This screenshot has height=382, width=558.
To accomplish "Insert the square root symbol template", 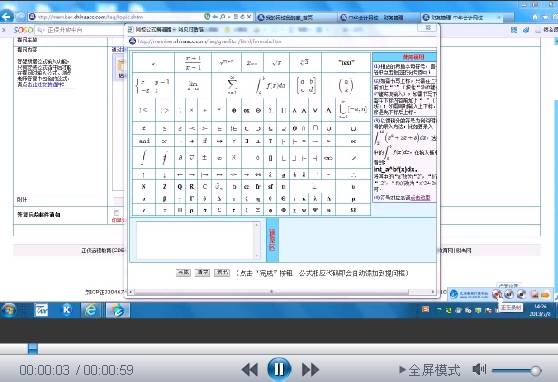I will pyautogui.click(x=276, y=63).
